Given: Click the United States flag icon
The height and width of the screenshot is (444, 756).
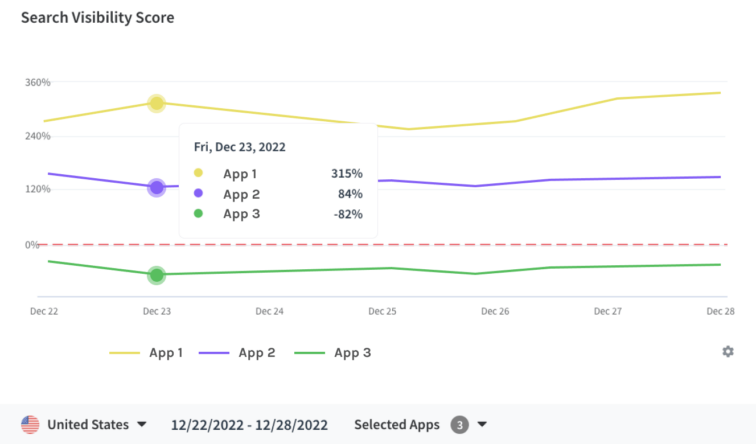Looking at the screenshot, I should point(30,424).
